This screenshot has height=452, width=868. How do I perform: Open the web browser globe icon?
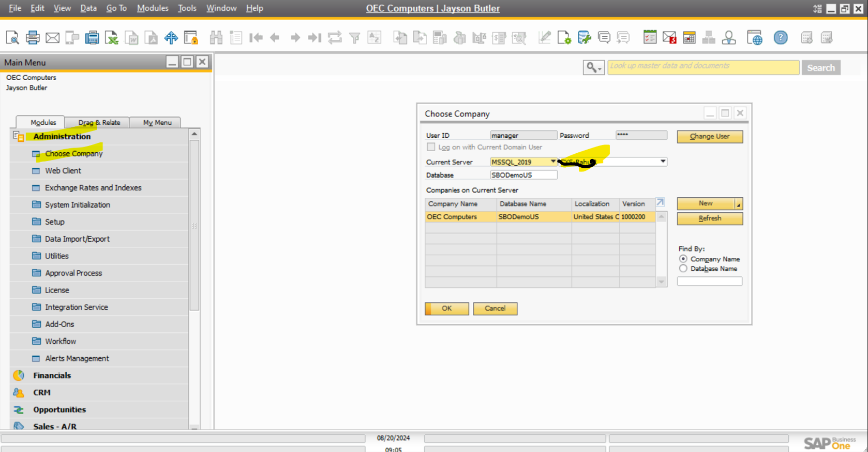pos(755,37)
